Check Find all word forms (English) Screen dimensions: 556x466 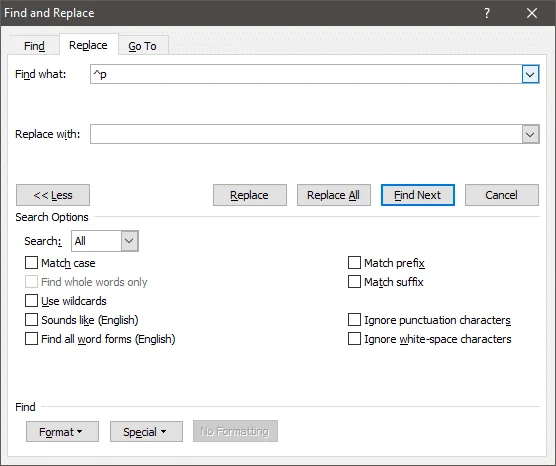(31, 339)
